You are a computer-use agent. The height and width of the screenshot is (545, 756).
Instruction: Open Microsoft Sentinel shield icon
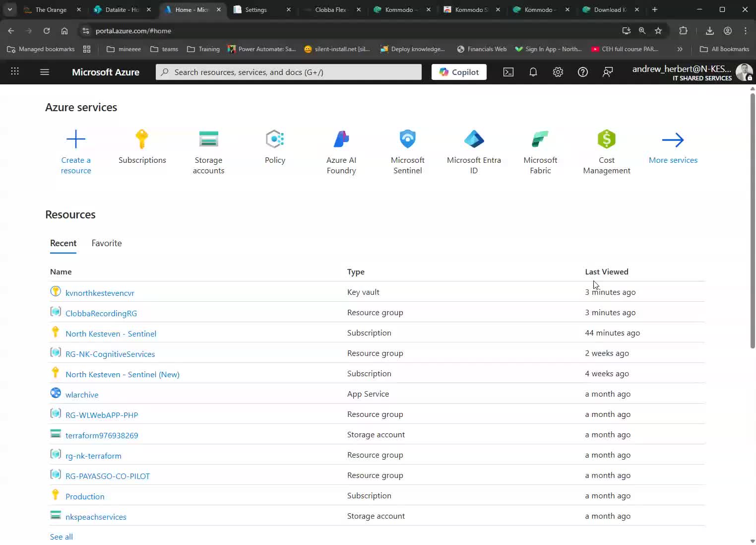408,139
